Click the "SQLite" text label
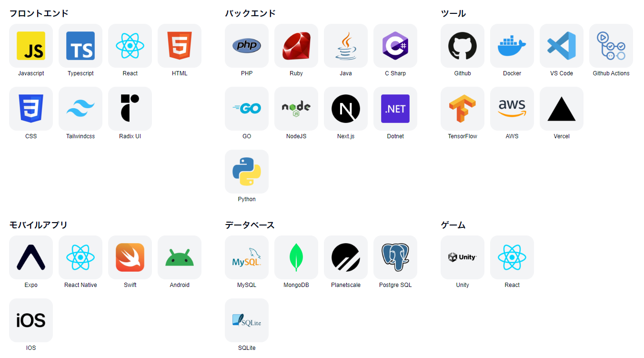Viewport: 644px width, 358px height. coord(247,348)
